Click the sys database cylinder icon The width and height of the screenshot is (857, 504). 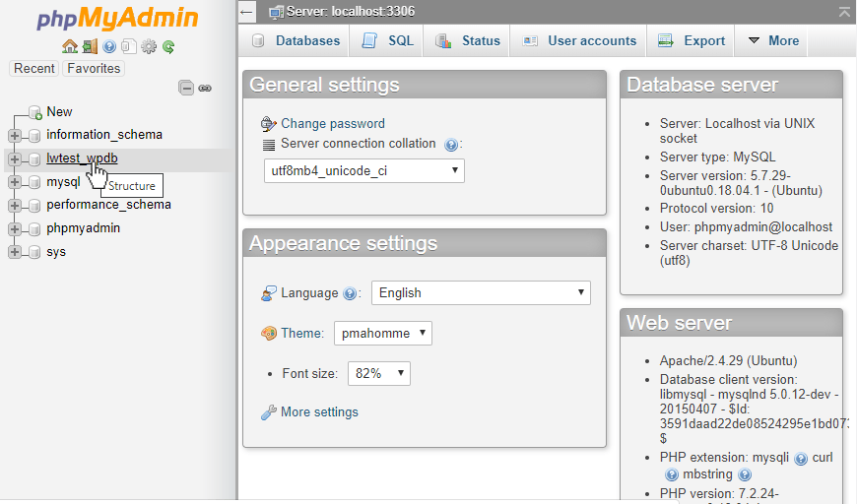point(34,252)
